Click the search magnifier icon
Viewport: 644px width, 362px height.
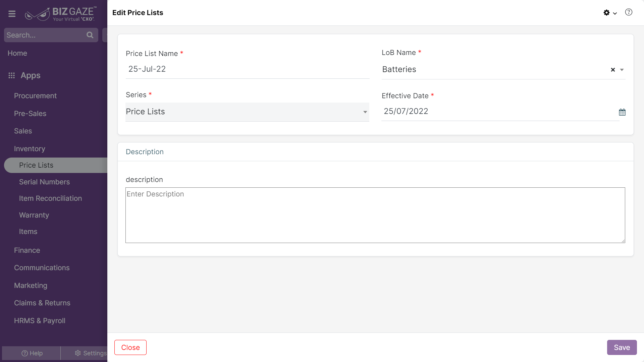pos(90,35)
